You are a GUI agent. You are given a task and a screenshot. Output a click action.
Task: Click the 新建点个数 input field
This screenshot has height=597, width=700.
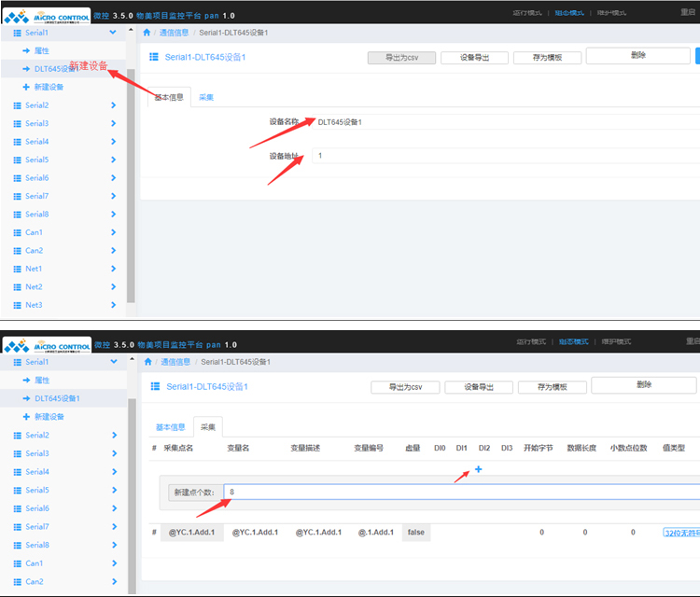click(x=462, y=492)
